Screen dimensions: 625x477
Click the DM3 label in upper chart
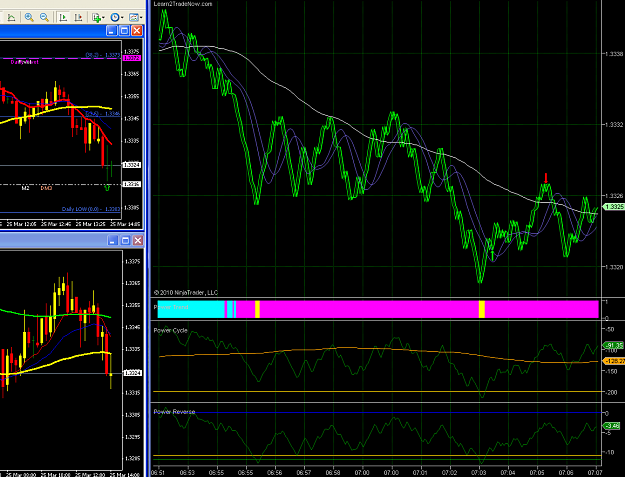click(47, 188)
